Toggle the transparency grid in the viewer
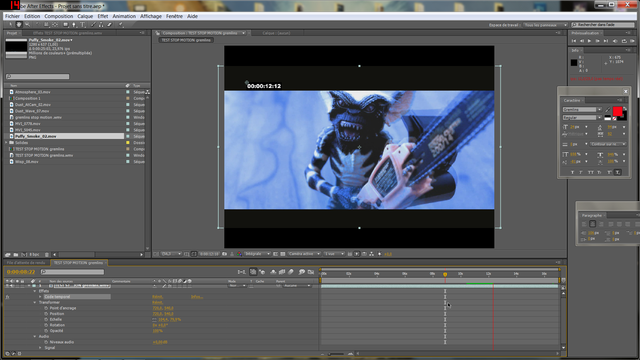The image size is (640, 360). [x=282, y=254]
